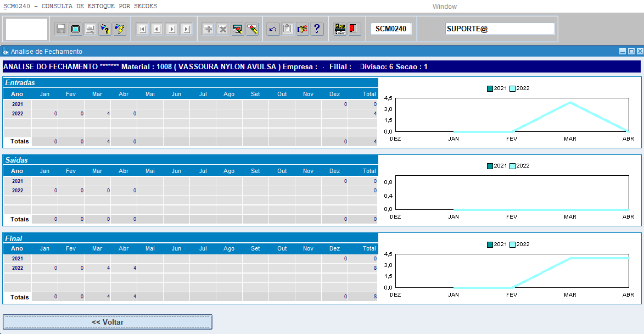Click the Save diskette icon
The image size is (644, 334).
tap(61, 29)
